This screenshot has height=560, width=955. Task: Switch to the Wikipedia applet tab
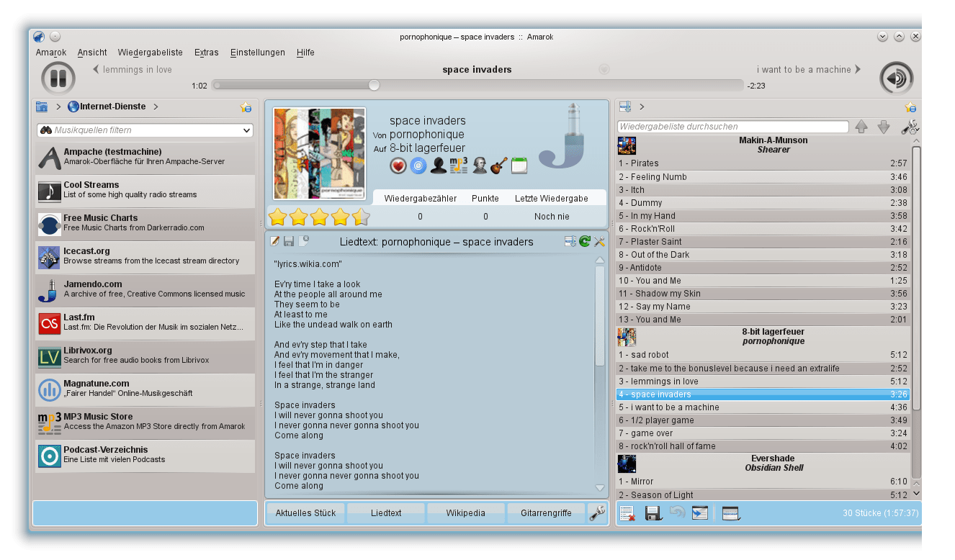tap(465, 513)
